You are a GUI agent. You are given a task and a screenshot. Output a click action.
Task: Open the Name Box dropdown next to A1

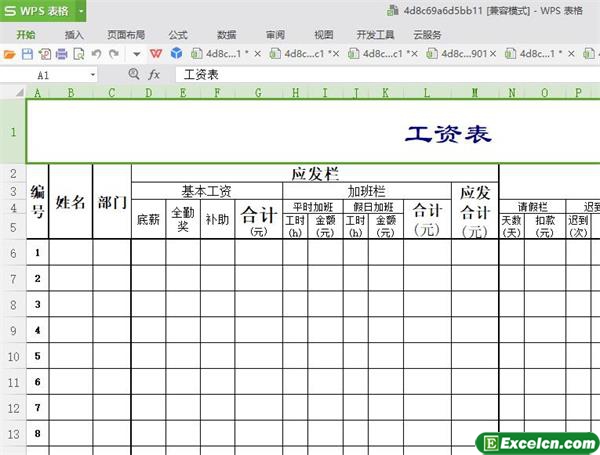pyautogui.click(x=93, y=75)
